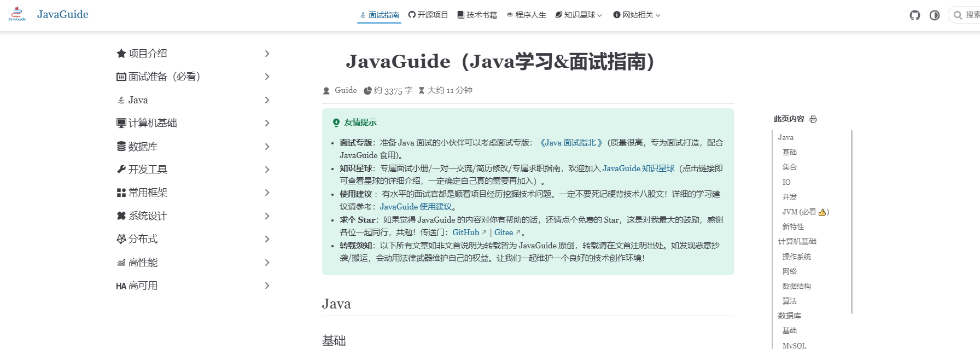Open the 《Java 面试指北》 link
This screenshot has width=980, height=349.
[571, 143]
